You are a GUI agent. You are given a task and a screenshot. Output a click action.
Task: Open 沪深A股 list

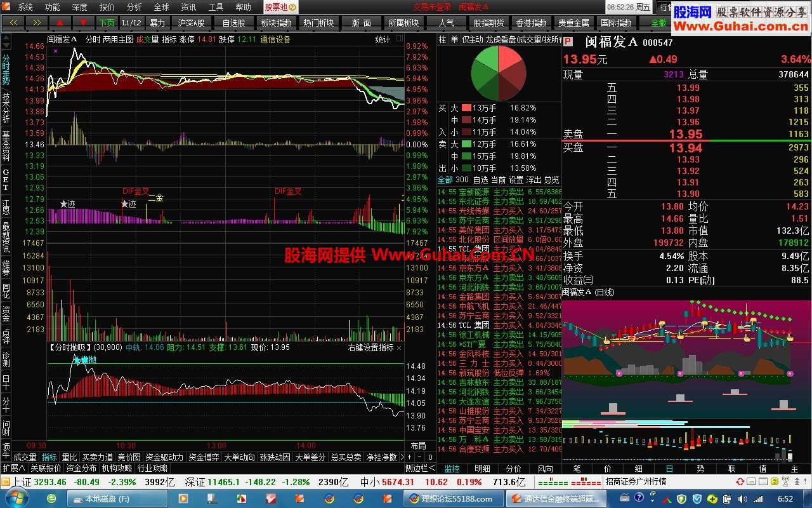(191, 23)
